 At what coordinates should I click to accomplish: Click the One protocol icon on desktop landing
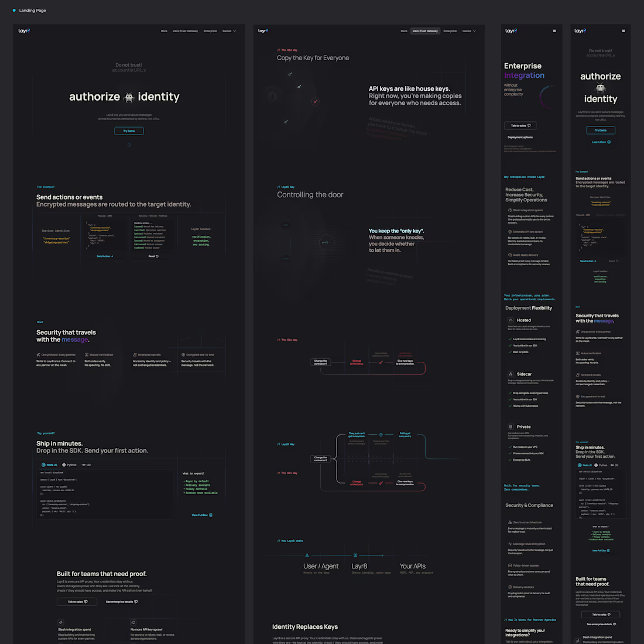(38, 354)
